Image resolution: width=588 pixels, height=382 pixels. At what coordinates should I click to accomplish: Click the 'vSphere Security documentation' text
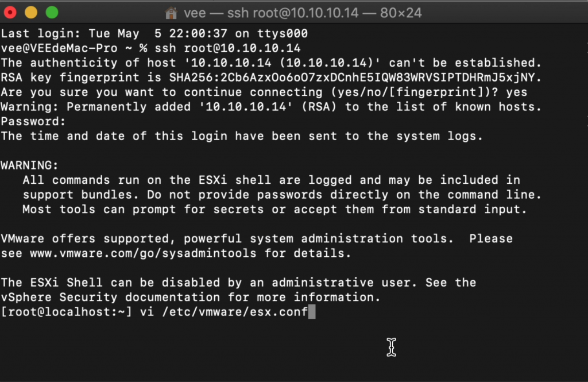coord(110,298)
